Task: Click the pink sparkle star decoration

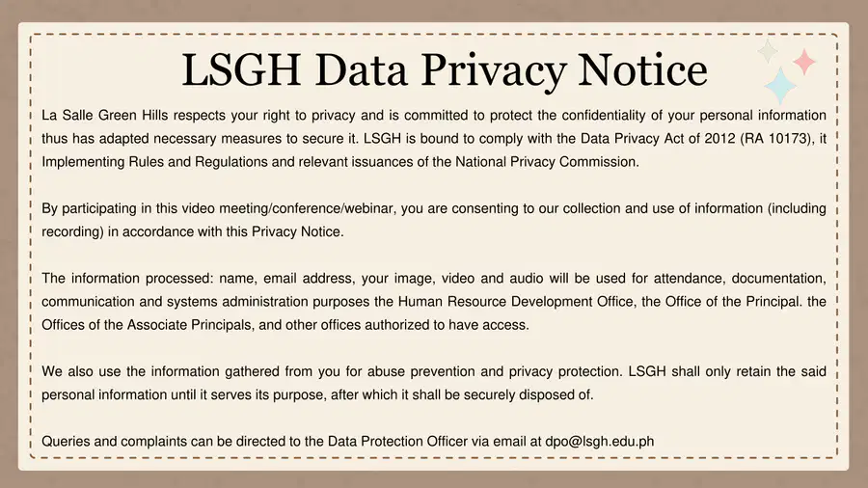Action: coord(803,62)
